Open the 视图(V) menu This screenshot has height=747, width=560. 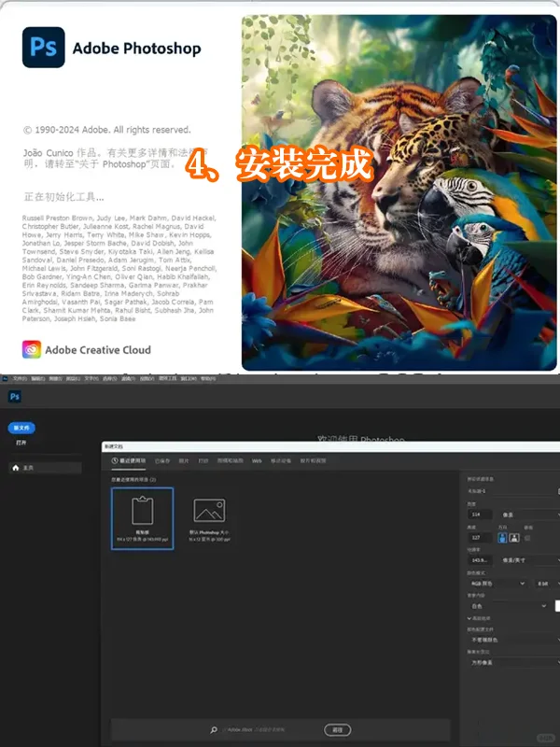click(147, 379)
